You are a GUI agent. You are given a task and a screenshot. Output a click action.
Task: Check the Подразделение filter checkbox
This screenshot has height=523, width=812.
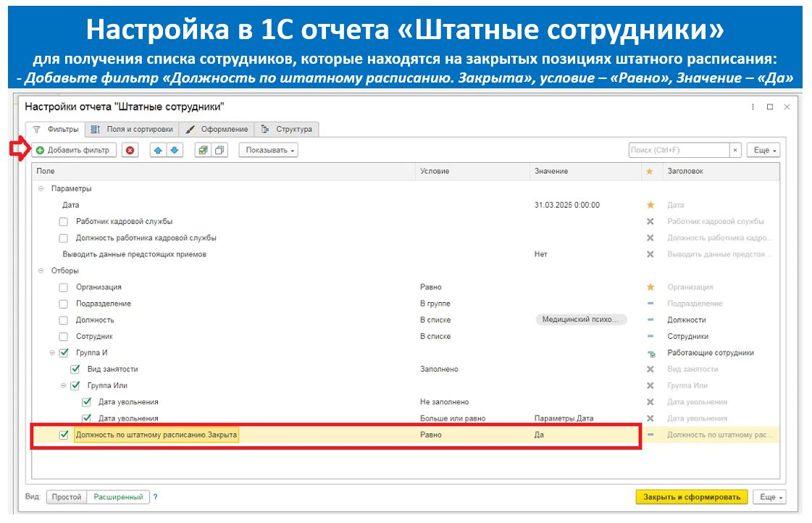[x=63, y=304]
